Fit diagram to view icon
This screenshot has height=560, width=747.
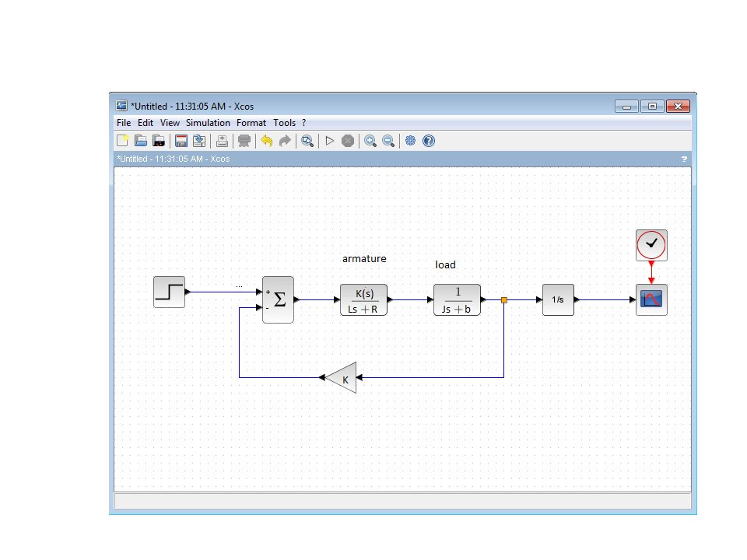pyautogui.click(x=307, y=141)
